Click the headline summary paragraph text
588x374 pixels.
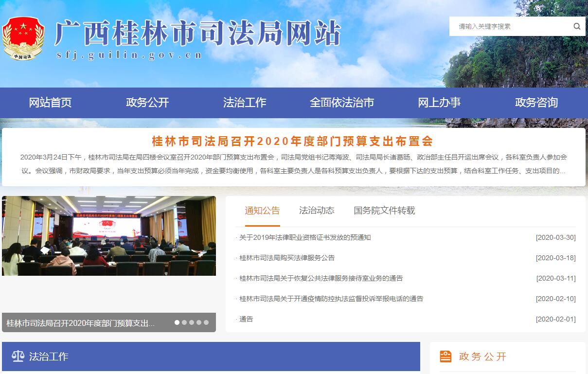point(294,164)
